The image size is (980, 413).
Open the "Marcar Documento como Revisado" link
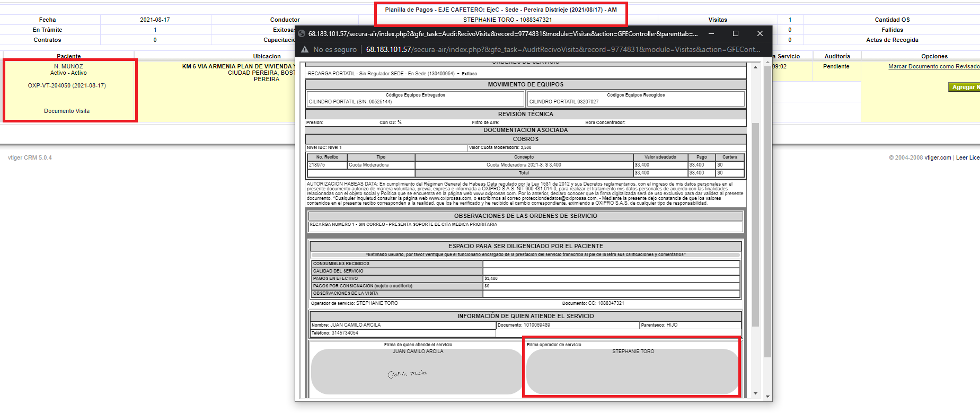click(934, 66)
